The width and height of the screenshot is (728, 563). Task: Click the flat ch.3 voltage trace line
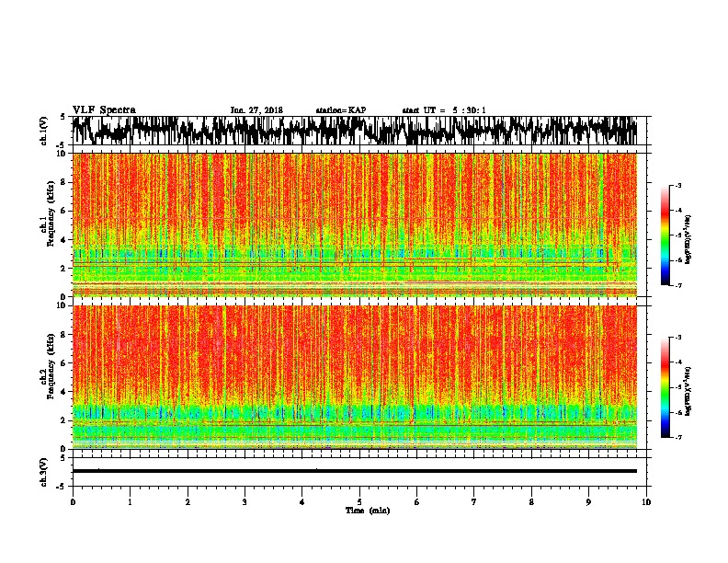point(355,471)
